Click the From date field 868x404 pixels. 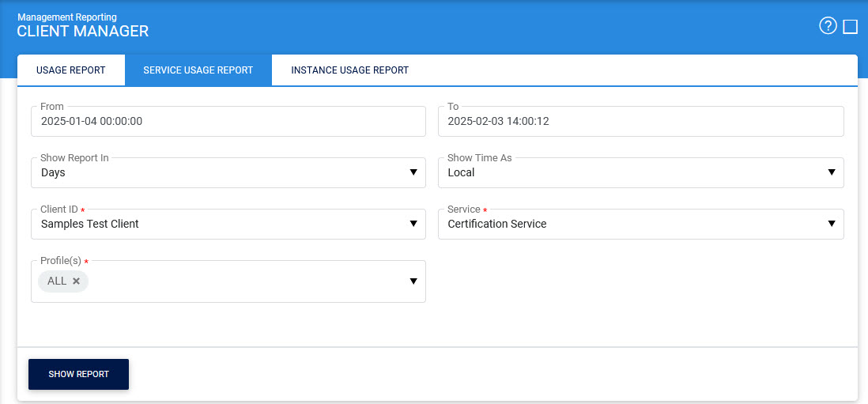(228, 122)
